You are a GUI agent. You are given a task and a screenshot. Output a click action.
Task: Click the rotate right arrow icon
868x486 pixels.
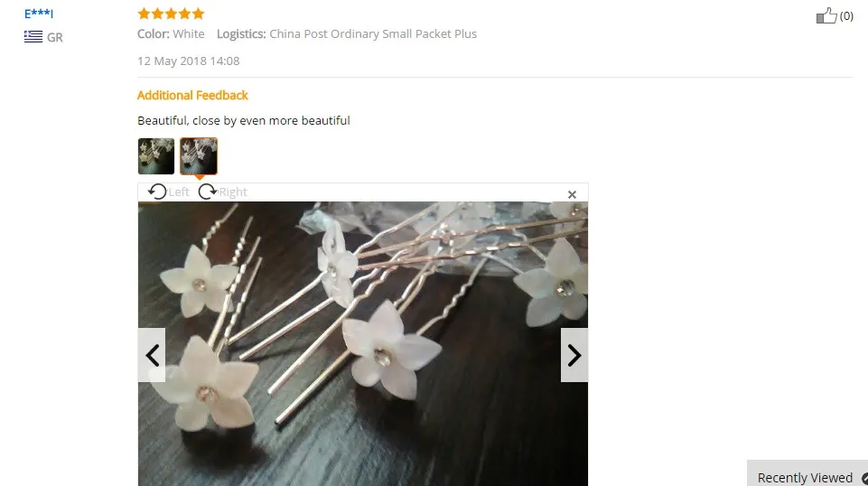(x=208, y=192)
